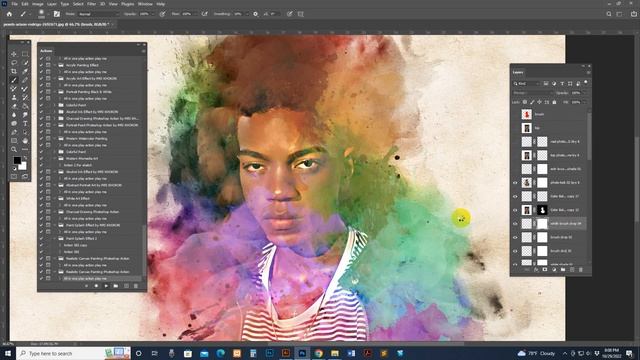Add layer mask from Layers panel bottom
Viewport: 640px width, 360px height.
pyautogui.click(x=545, y=270)
